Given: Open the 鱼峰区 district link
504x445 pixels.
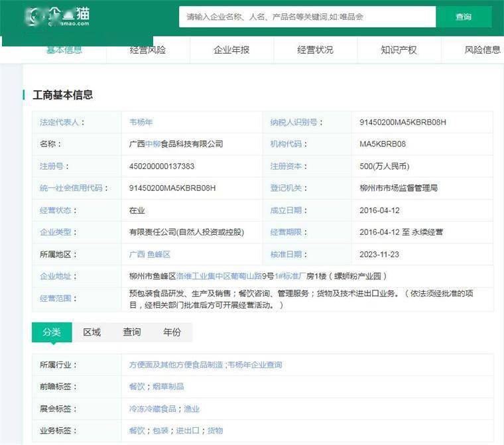Looking at the screenshot, I should coord(158,254).
